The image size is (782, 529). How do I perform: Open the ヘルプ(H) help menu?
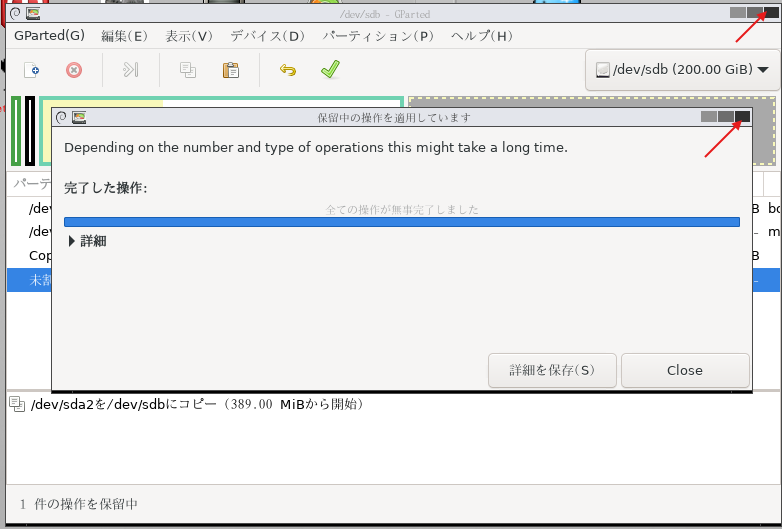[482, 36]
